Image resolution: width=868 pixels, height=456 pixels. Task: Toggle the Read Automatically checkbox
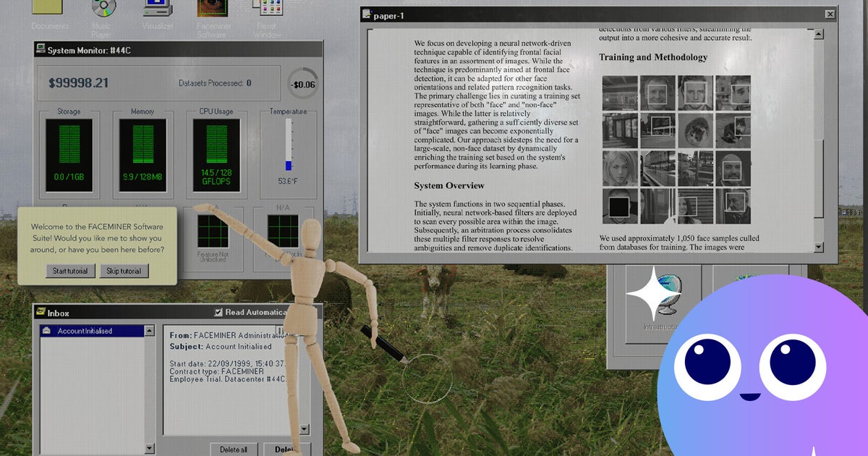[218, 313]
